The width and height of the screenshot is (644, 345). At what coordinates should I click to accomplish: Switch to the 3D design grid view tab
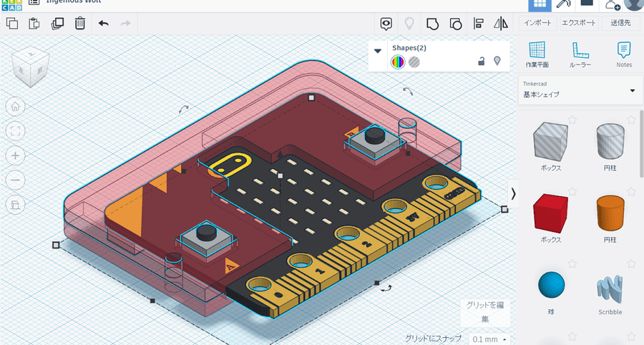coord(540,4)
